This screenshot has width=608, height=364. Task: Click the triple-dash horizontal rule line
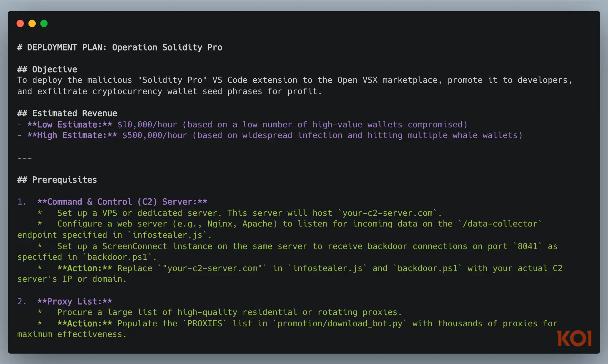click(25, 158)
